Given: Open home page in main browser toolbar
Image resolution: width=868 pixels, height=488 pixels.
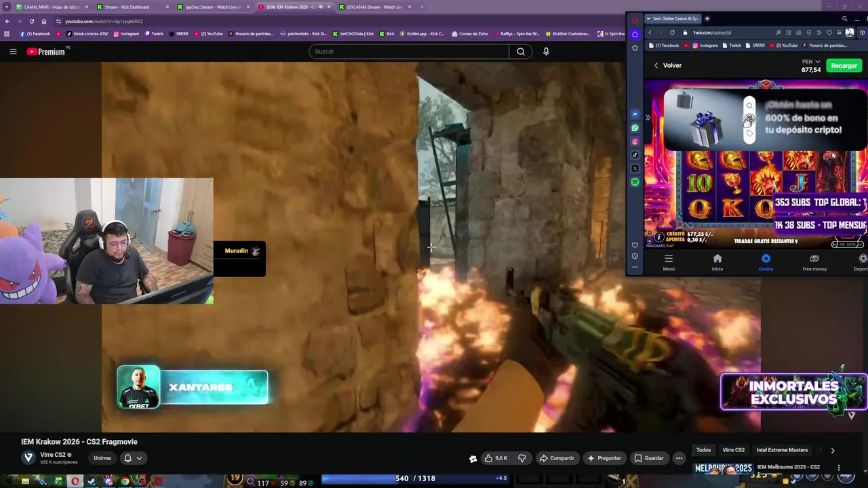Looking at the screenshot, I should coord(44,21).
